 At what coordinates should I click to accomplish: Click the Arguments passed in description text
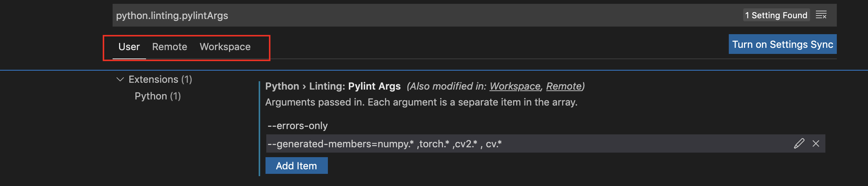(x=421, y=102)
